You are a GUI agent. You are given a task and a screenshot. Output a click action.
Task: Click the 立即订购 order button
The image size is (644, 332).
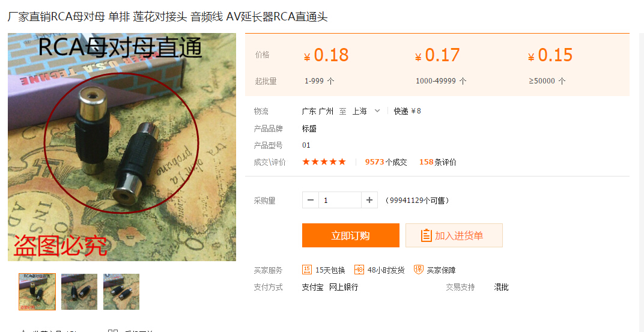351,235
